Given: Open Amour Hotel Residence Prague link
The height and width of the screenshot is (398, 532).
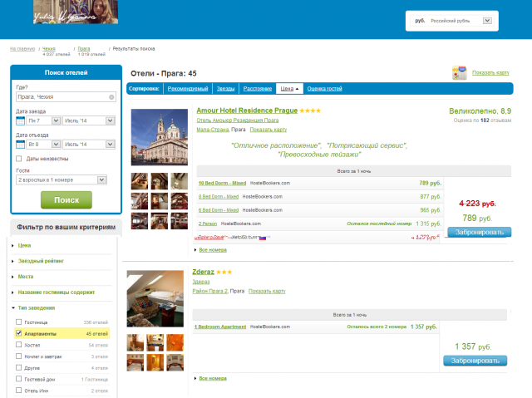Looking at the screenshot, I should tap(247, 111).
